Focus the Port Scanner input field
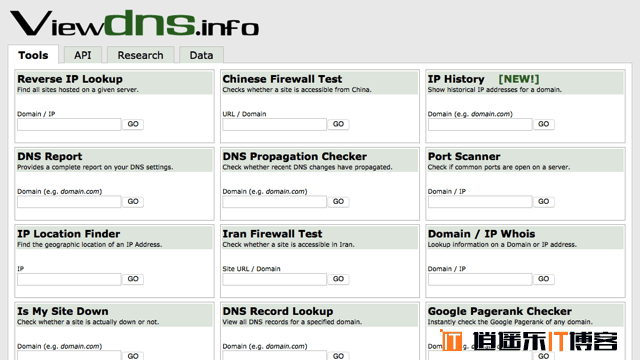This screenshot has width=640, height=360. tap(480, 202)
